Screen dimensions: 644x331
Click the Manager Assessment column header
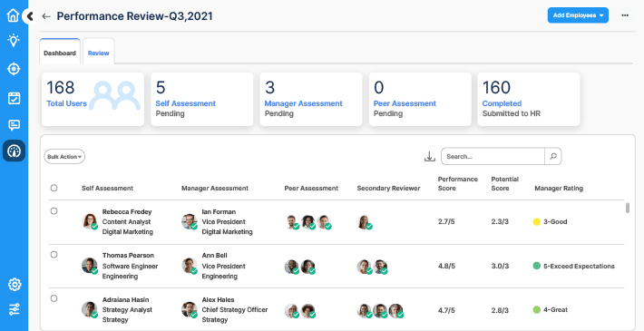point(215,188)
